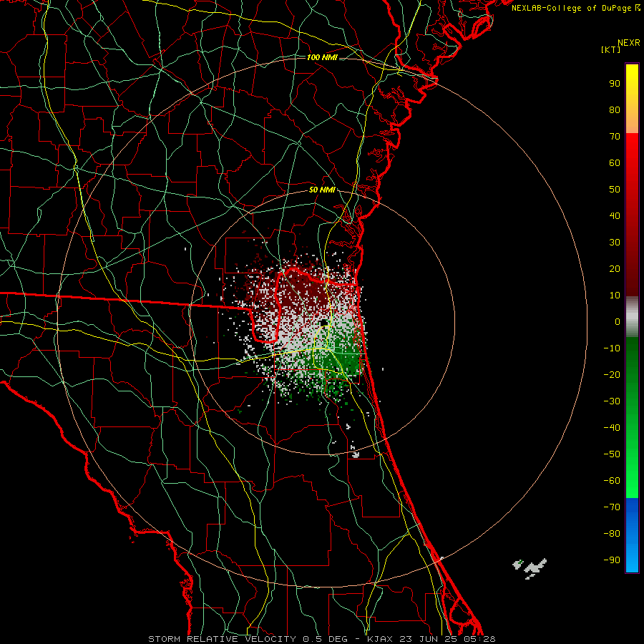Viewport: 644px width, 644px height.
Task: Click the -40 legend value
Action: [612, 428]
